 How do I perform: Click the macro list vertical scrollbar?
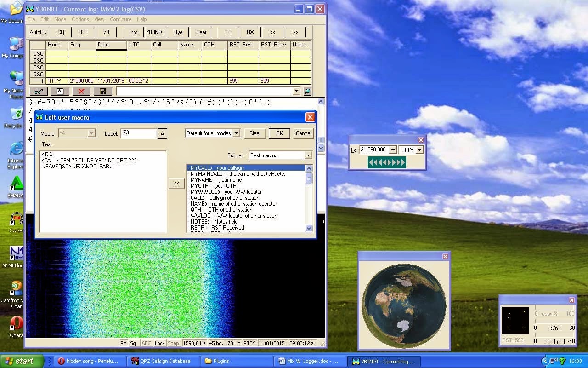(309, 198)
